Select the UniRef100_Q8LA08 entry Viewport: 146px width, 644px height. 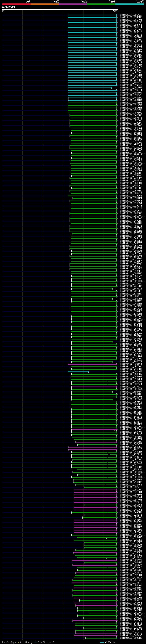click(131, 20)
